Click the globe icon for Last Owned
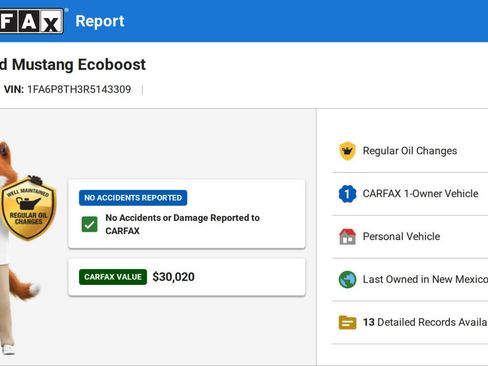Screen dimensions: 488x366 [347, 279]
